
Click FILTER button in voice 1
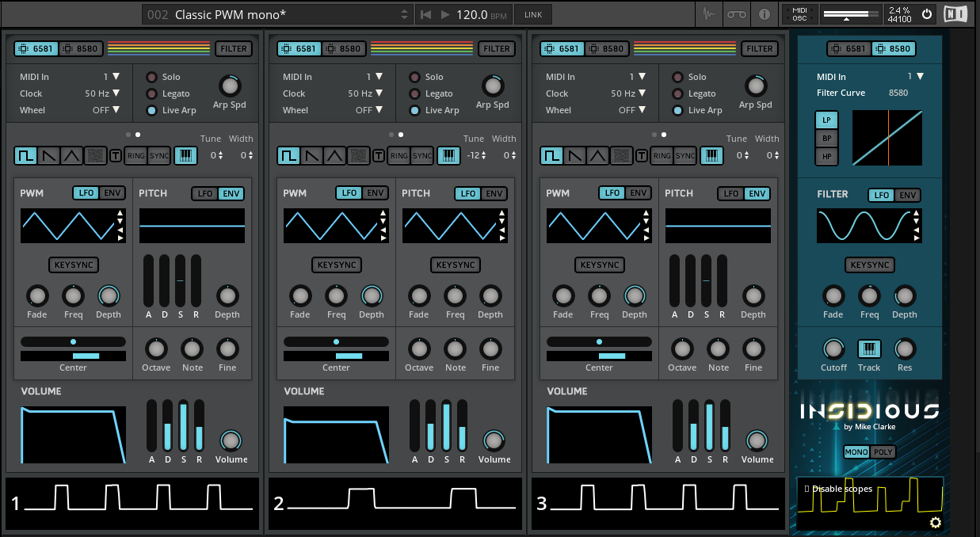[x=234, y=48]
